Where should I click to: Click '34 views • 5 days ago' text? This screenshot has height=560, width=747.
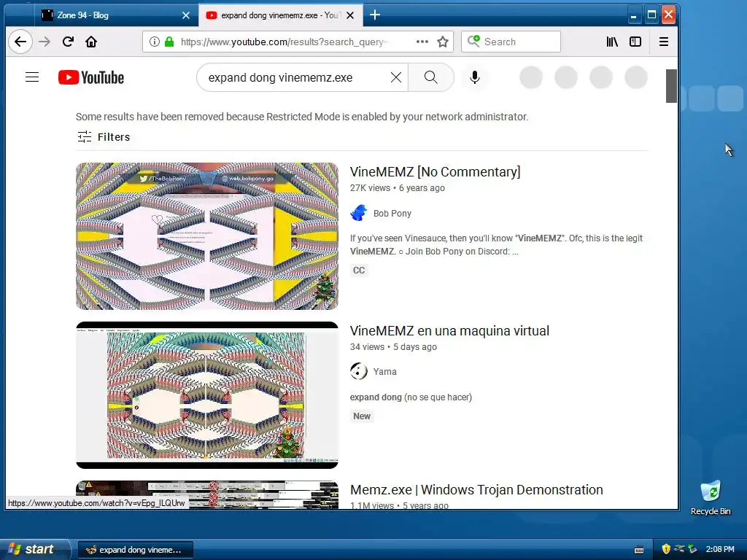point(393,347)
